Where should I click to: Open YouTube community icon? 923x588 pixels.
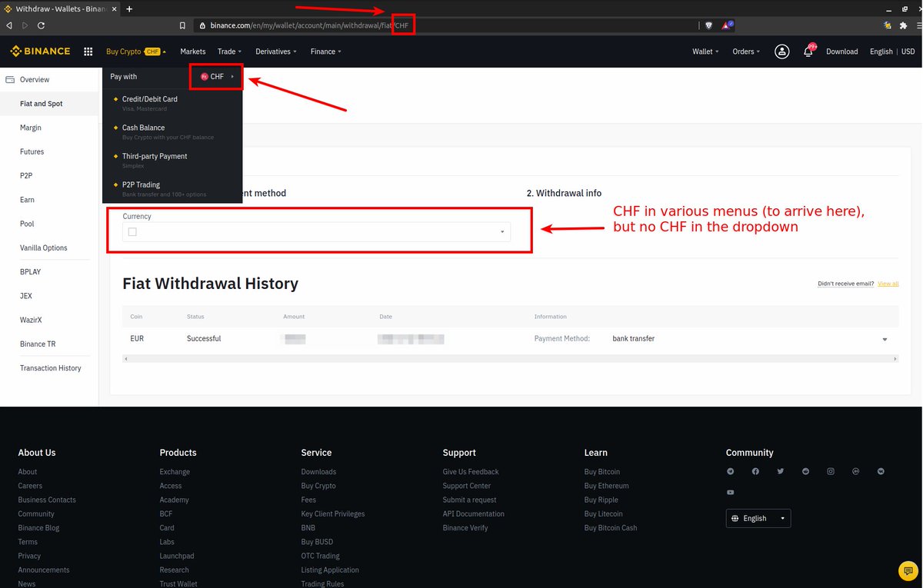(x=731, y=492)
